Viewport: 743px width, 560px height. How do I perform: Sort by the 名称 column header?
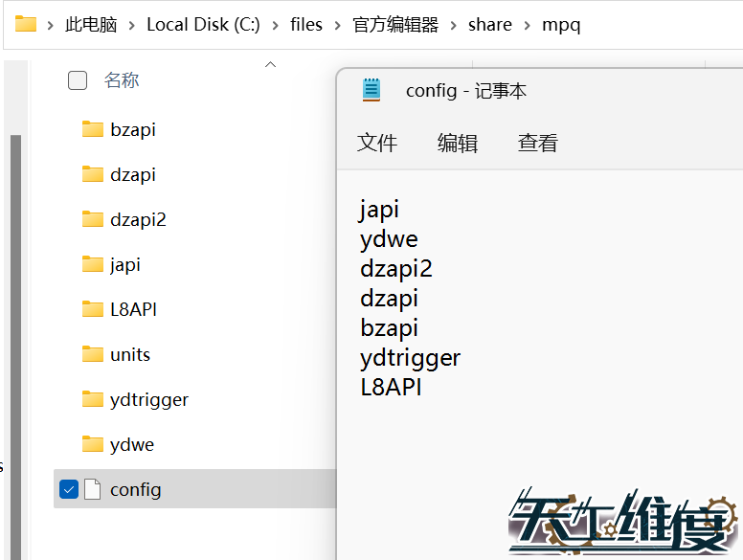point(122,80)
